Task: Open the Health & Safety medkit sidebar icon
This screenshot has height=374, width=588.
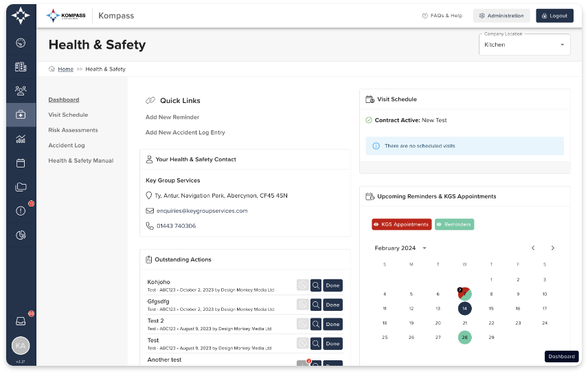Action: (21, 115)
